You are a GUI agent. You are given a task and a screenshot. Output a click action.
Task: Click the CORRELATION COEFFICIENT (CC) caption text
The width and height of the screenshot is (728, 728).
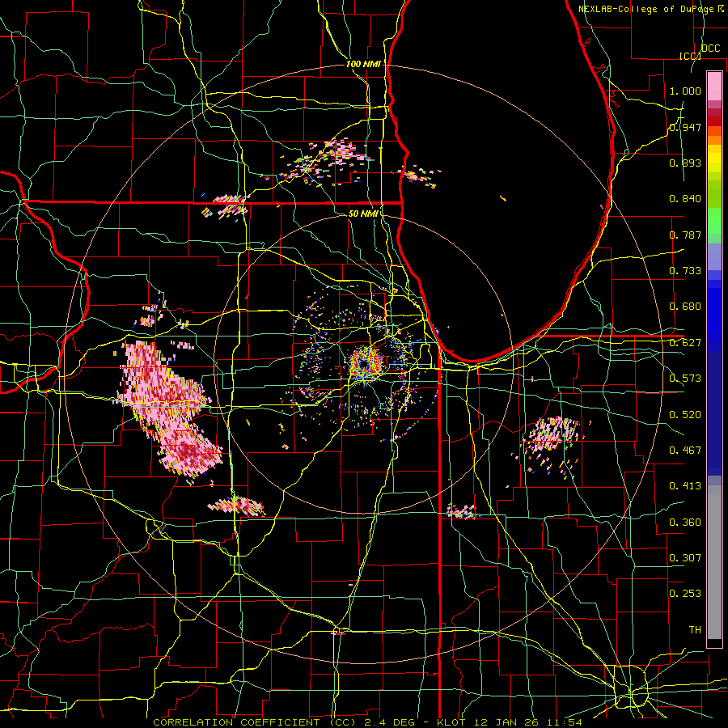pyautogui.click(x=255, y=722)
